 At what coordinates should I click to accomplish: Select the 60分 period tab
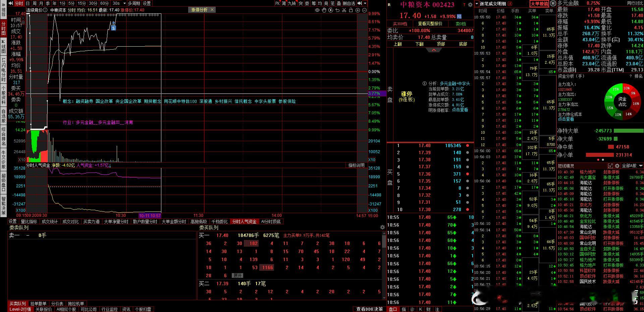[x=104, y=3]
